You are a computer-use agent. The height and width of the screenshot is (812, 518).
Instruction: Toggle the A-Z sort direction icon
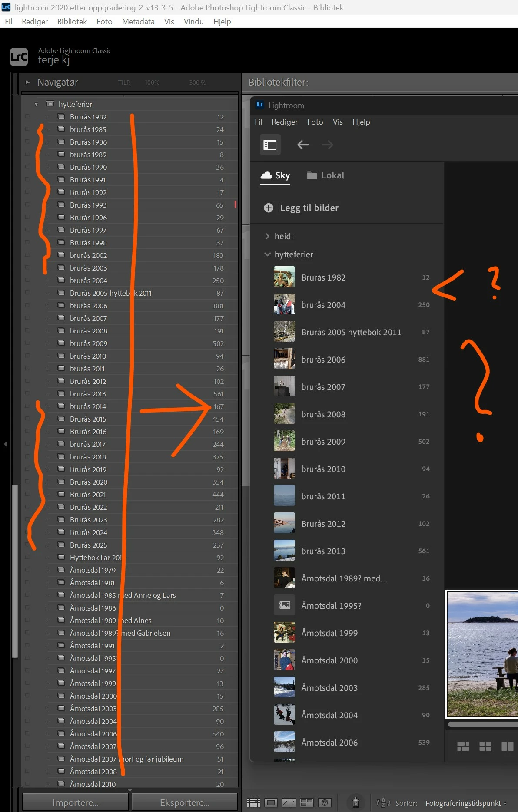[383, 803]
